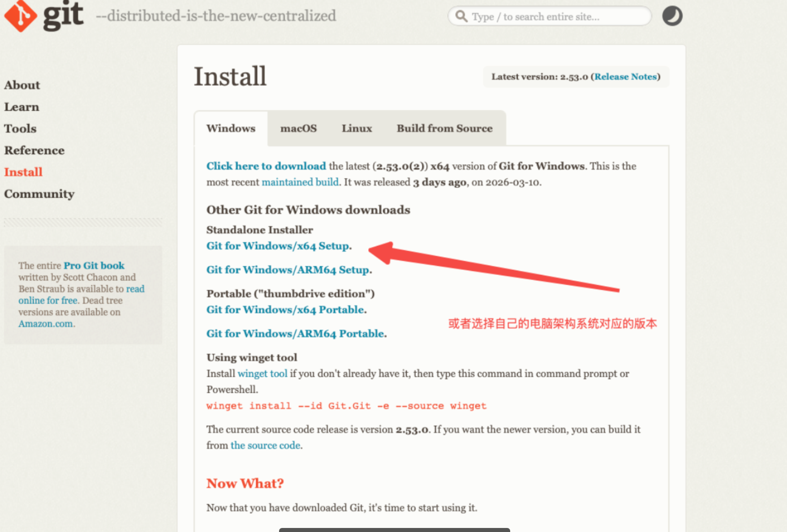Open the Build from Source tab
Screen dimensions: 787x532
click(444, 129)
